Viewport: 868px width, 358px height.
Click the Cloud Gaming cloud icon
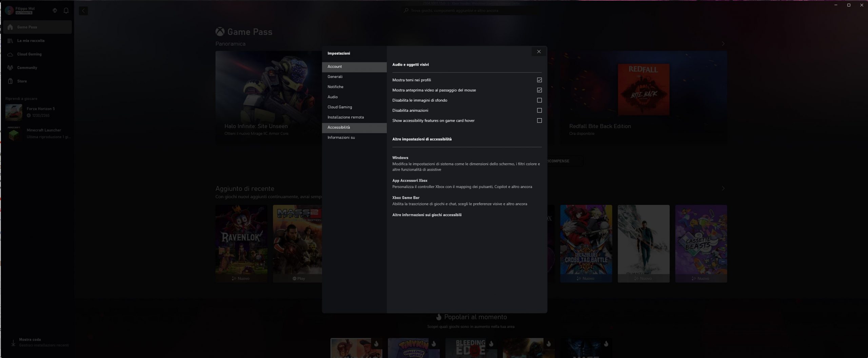(x=10, y=54)
